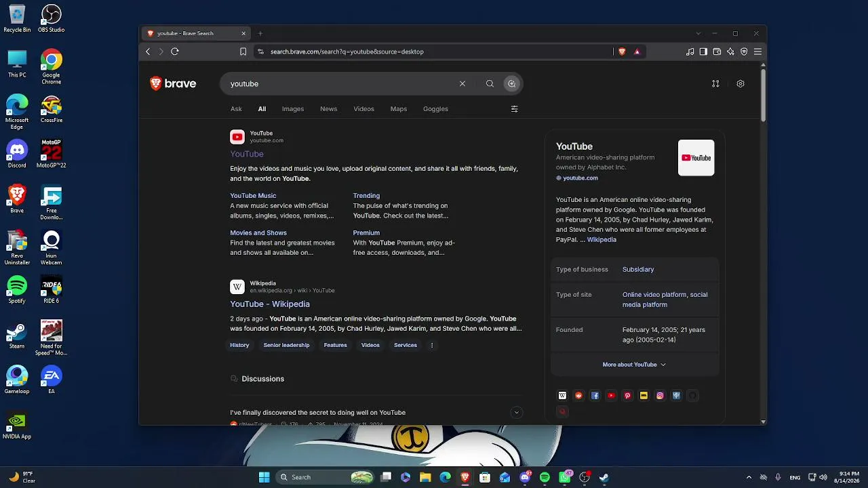The width and height of the screenshot is (868, 488).
Task: Open the Movies and Shows sublink
Action: click(x=258, y=233)
